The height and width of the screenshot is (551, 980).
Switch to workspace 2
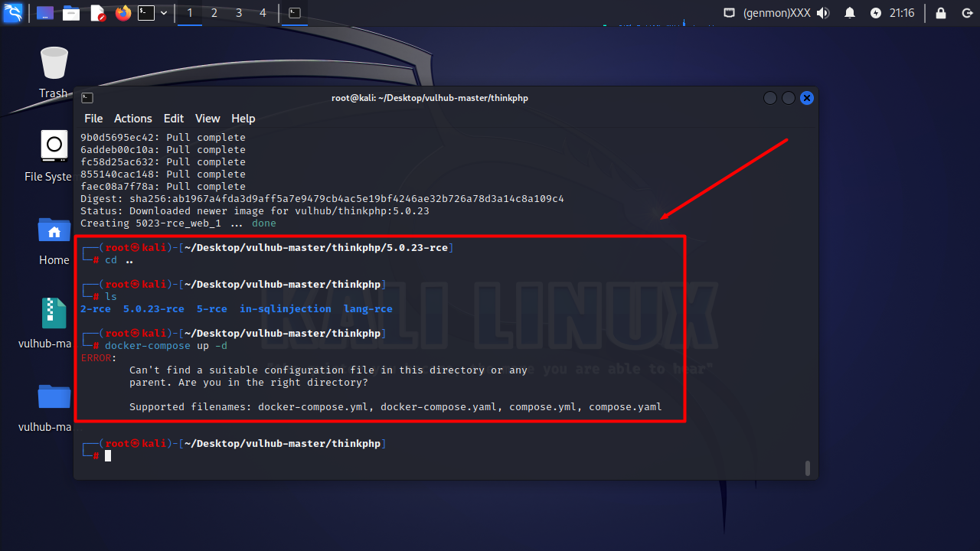pos(214,13)
